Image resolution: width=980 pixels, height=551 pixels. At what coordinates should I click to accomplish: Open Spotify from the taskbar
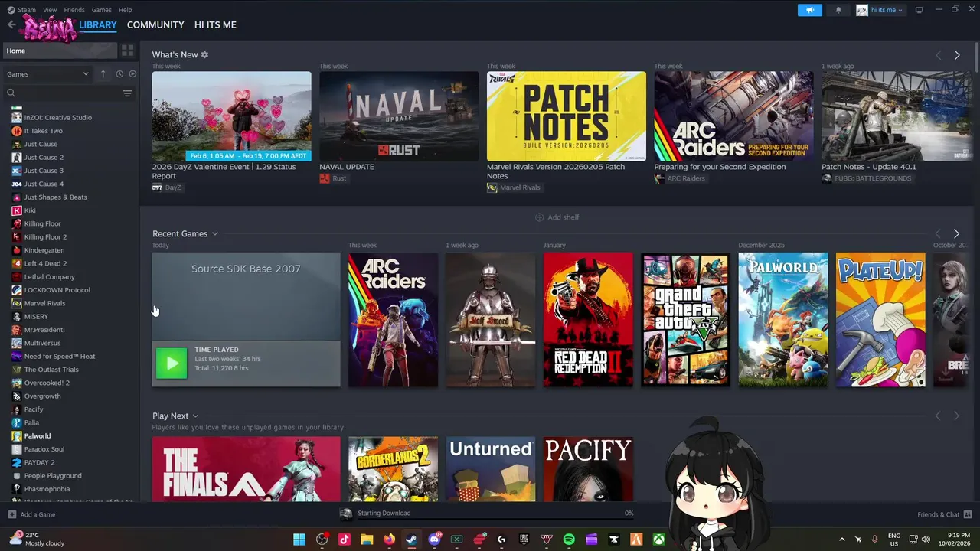[569, 540]
